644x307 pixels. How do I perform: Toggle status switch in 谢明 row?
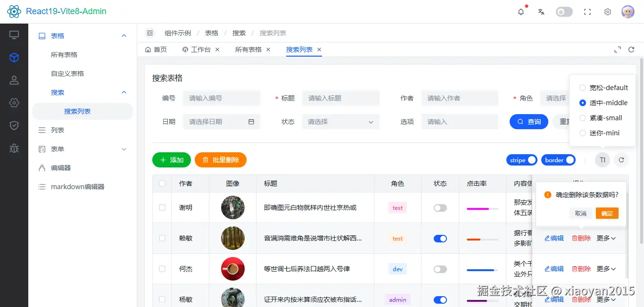click(x=440, y=208)
